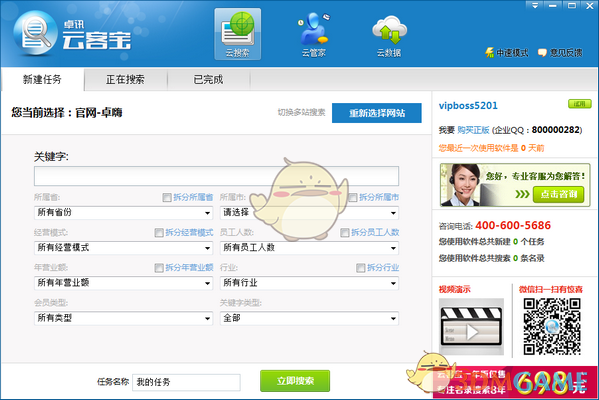The image size is (599, 400).
Task: Enable the 拆分所属省 checkbox
Action: tap(167, 198)
